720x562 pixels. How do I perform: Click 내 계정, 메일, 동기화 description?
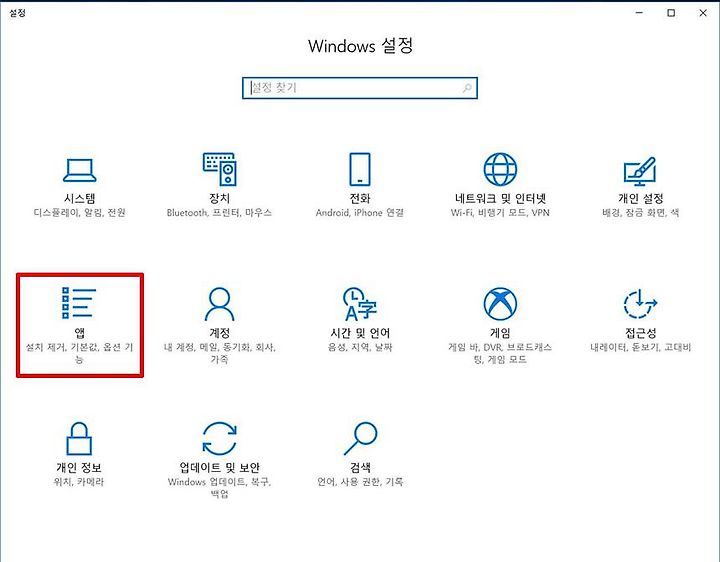[219, 353]
